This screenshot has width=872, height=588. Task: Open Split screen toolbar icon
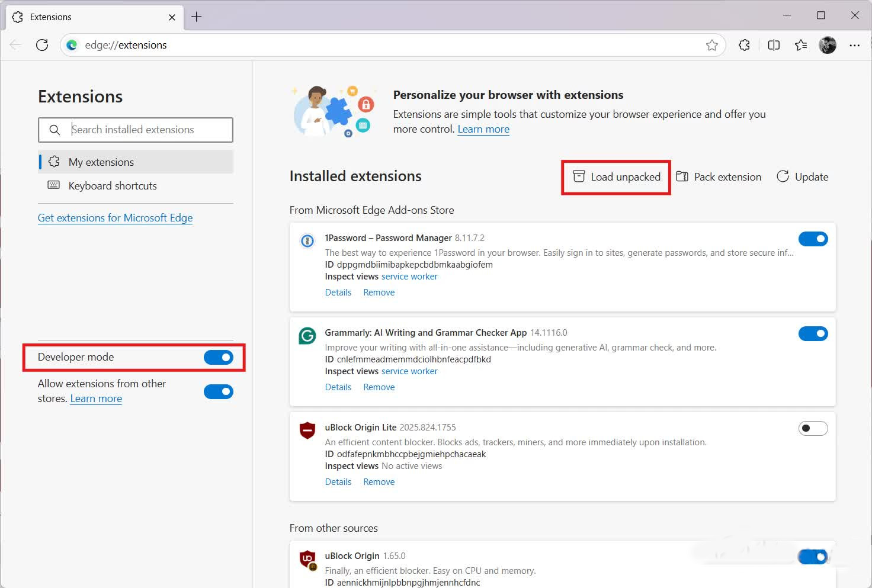(773, 45)
